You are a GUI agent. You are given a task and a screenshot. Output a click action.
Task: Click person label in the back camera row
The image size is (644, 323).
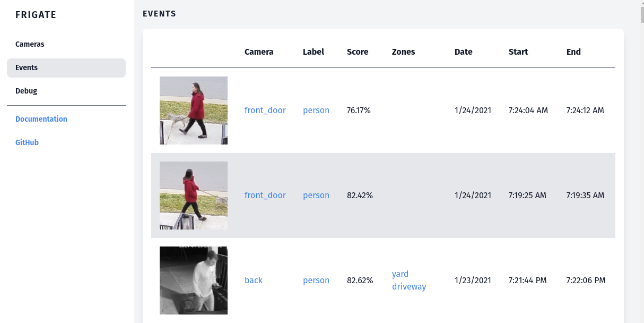(x=316, y=280)
